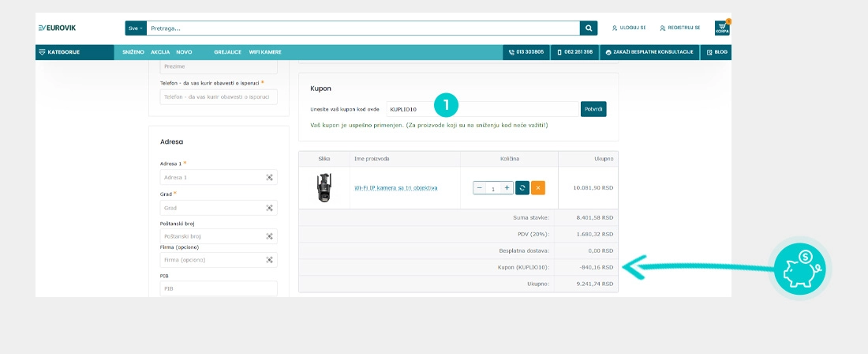Image resolution: width=868 pixels, height=354 pixels.
Task: Open the Registruj se link
Action: click(679, 28)
